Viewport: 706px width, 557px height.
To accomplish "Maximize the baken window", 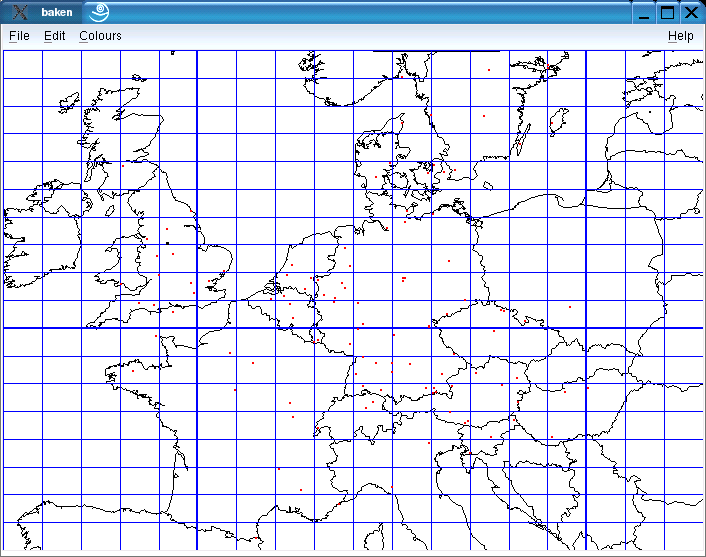I will (x=667, y=13).
